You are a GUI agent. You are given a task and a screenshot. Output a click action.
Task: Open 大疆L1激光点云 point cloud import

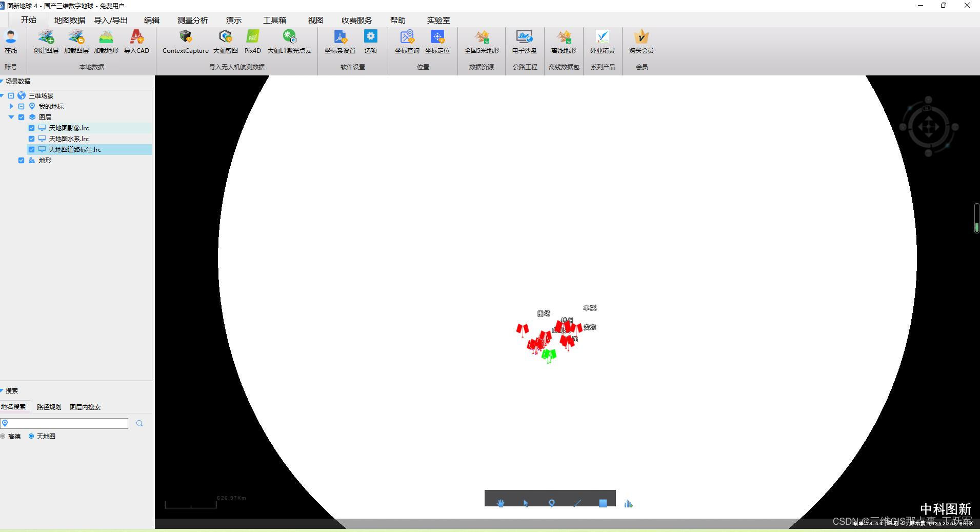pyautogui.click(x=289, y=37)
